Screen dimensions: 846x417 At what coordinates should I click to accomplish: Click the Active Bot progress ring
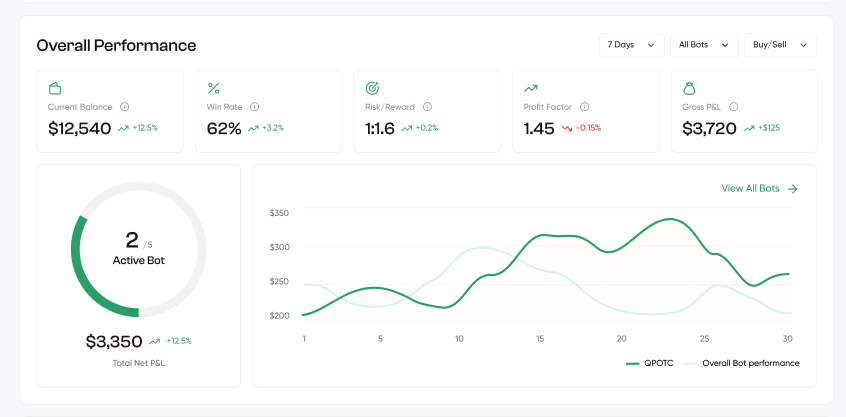point(139,249)
